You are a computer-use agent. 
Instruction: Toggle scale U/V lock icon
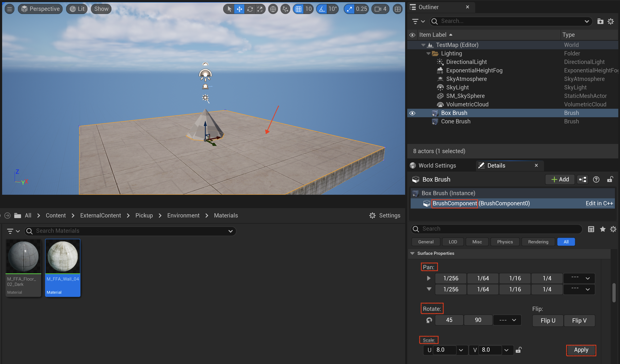click(519, 350)
